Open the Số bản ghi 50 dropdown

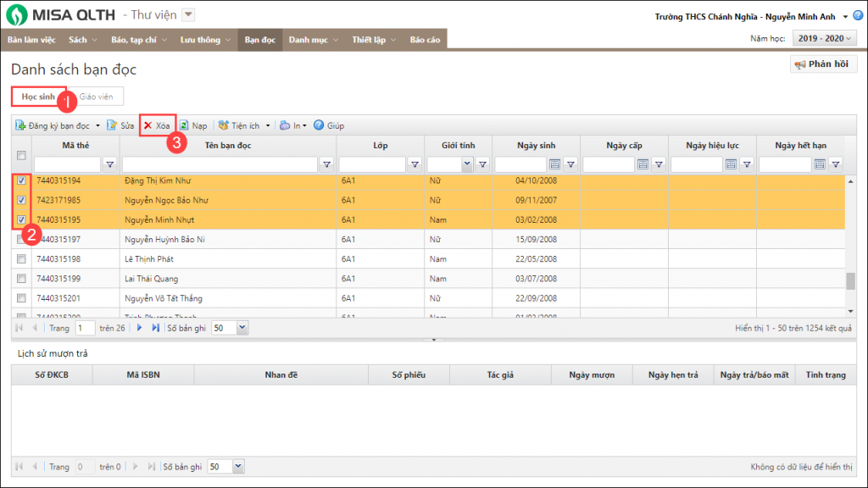click(x=242, y=327)
